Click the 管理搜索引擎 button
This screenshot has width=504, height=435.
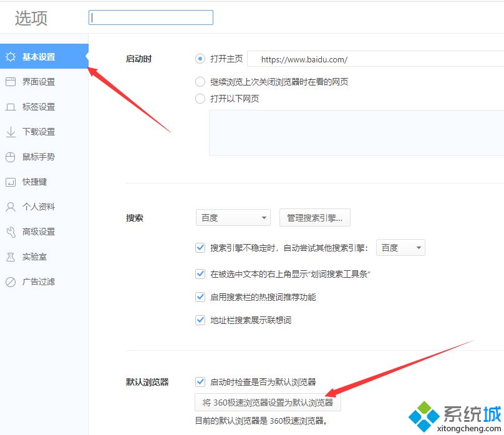pyautogui.click(x=314, y=217)
